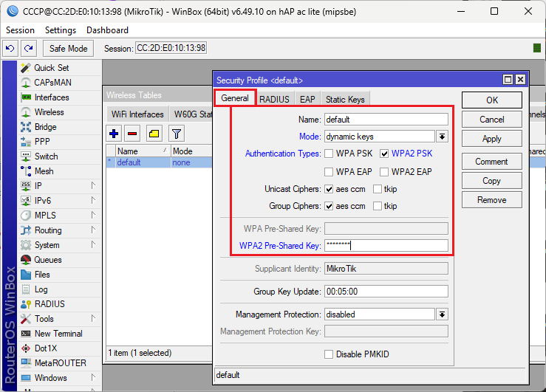
Task: Open the Session menu
Action: (x=20, y=30)
